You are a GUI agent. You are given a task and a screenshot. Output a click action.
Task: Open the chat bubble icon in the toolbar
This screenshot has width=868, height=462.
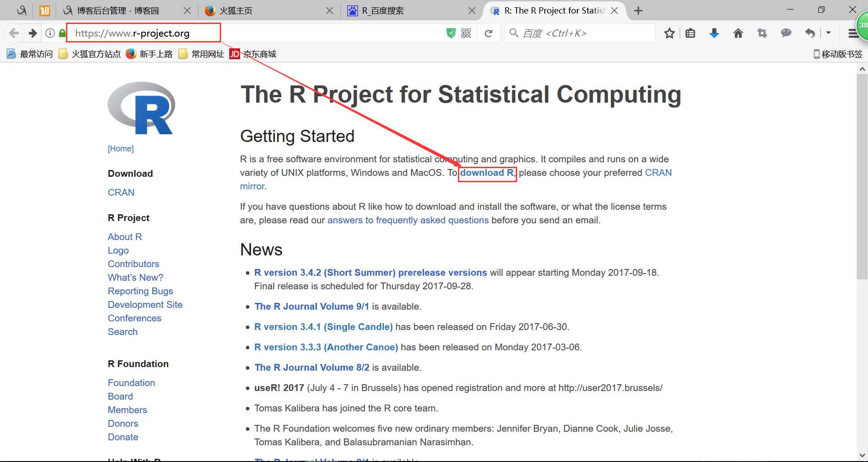pos(786,33)
